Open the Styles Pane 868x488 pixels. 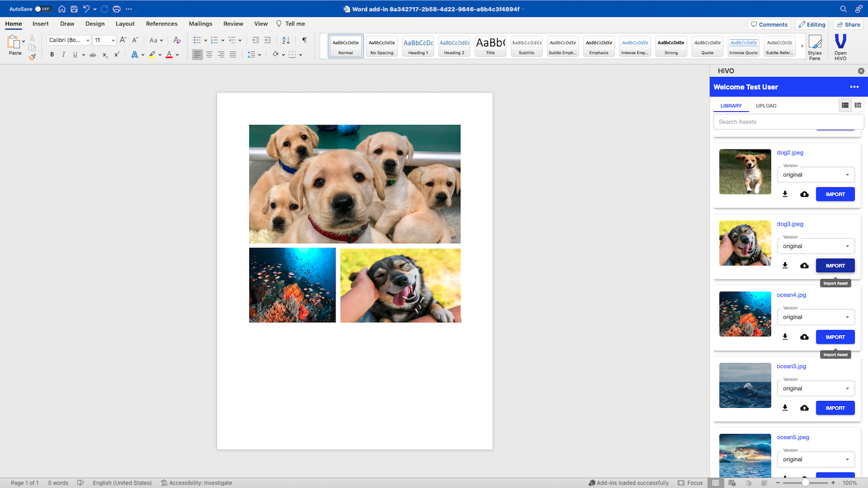tap(815, 46)
